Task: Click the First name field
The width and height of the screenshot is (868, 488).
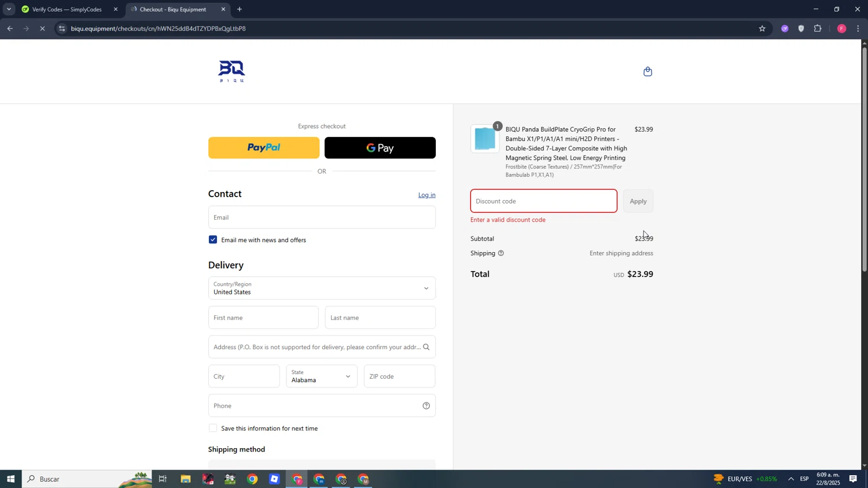Action: [x=263, y=318]
